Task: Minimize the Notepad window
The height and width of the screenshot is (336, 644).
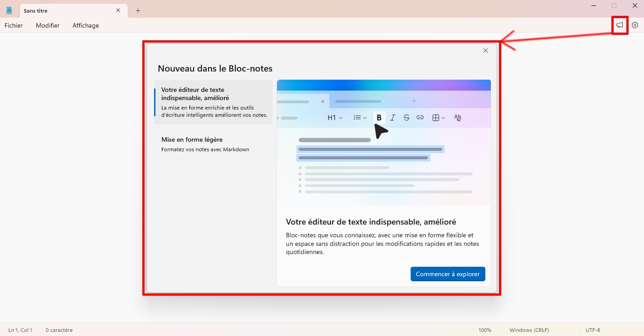Action: pyautogui.click(x=594, y=5)
